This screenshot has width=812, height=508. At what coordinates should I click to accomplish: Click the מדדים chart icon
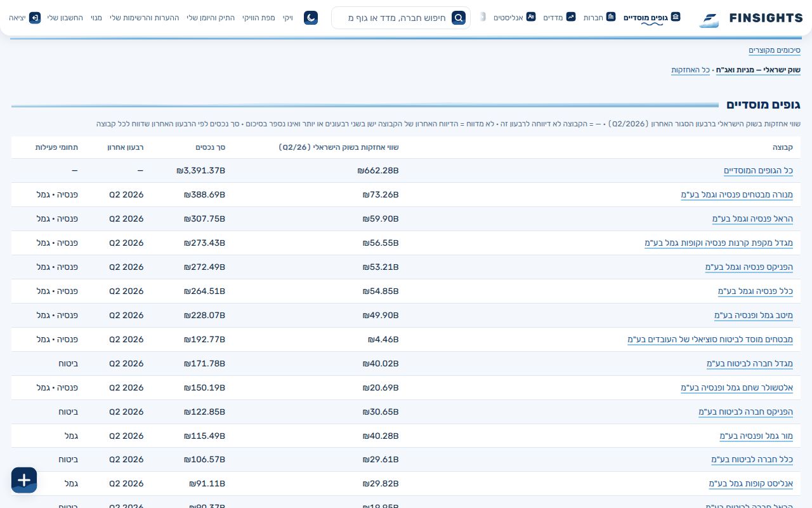[x=571, y=17]
